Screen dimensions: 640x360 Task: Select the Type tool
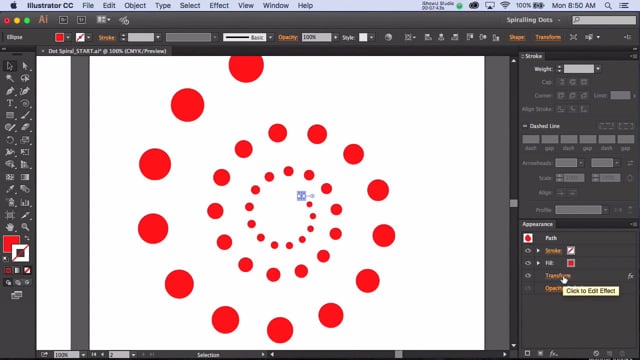[x=10, y=103]
